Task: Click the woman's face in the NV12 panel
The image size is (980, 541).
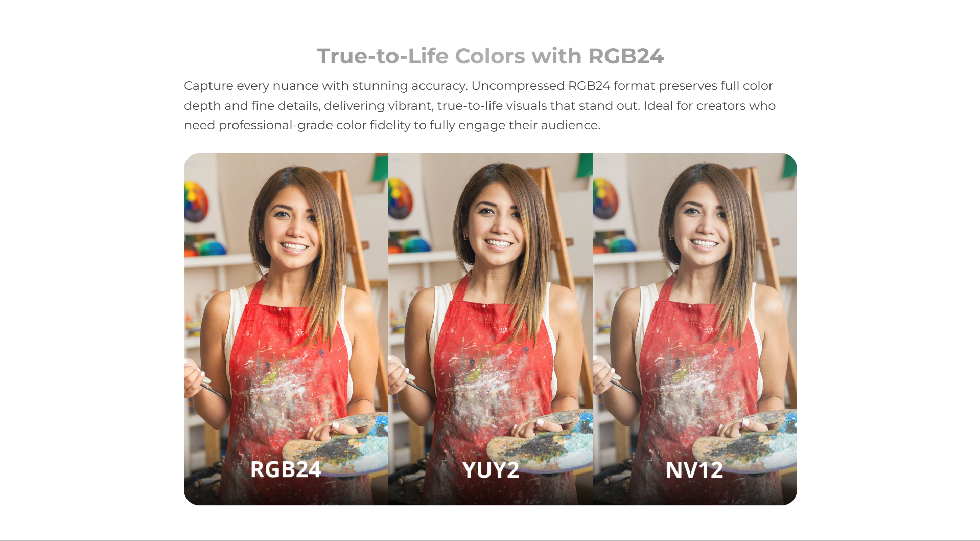Action: (703, 222)
